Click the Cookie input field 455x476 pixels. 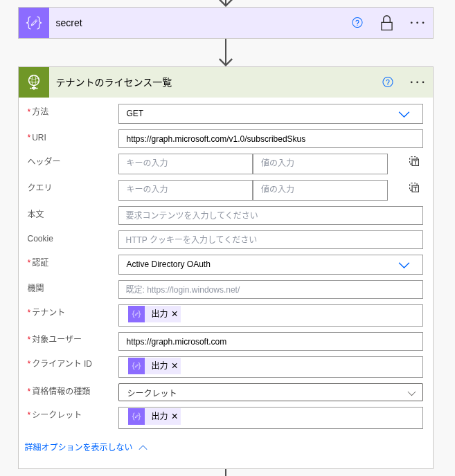point(271,239)
